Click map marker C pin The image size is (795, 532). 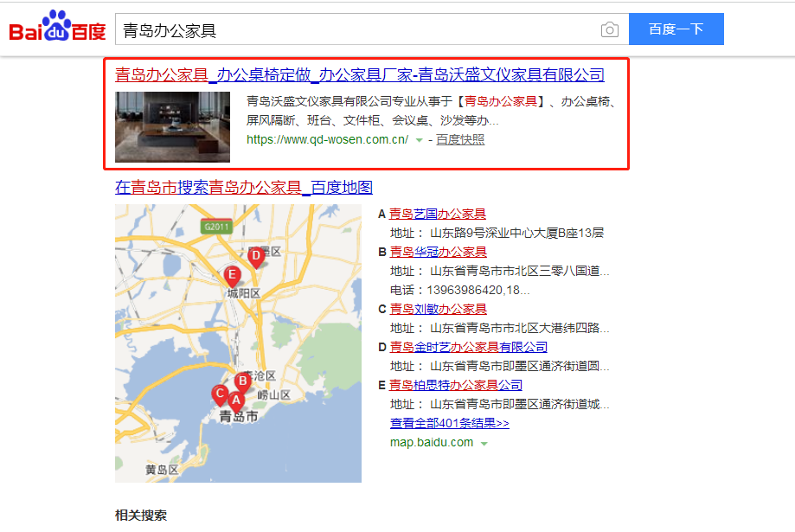[220, 394]
